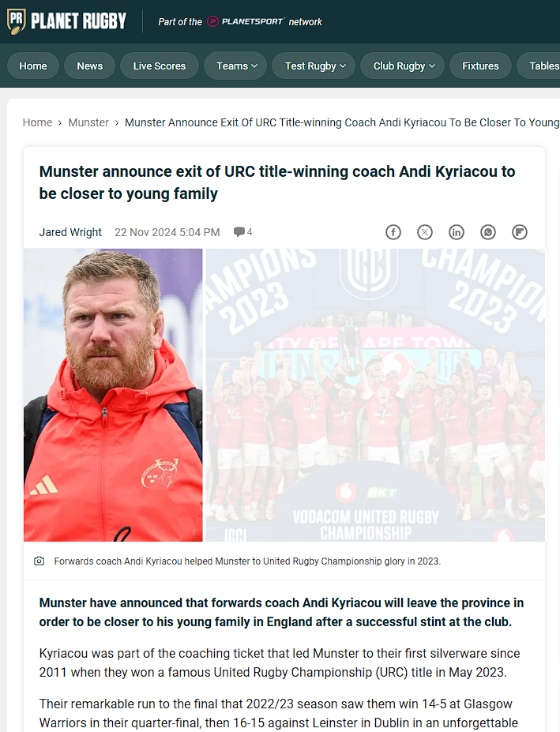The height and width of the screenshot is (732, 560).
Task: Share article on Facebook icon
Action: [393, 232]
